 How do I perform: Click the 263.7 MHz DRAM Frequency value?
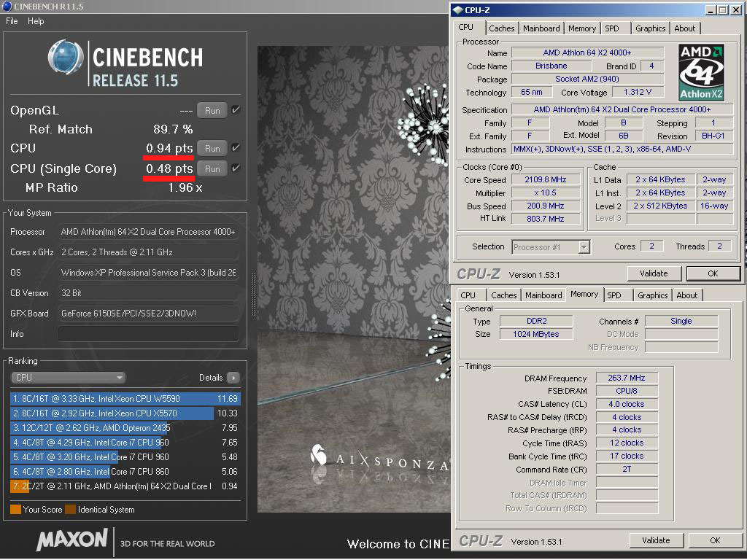coord(627,378)
